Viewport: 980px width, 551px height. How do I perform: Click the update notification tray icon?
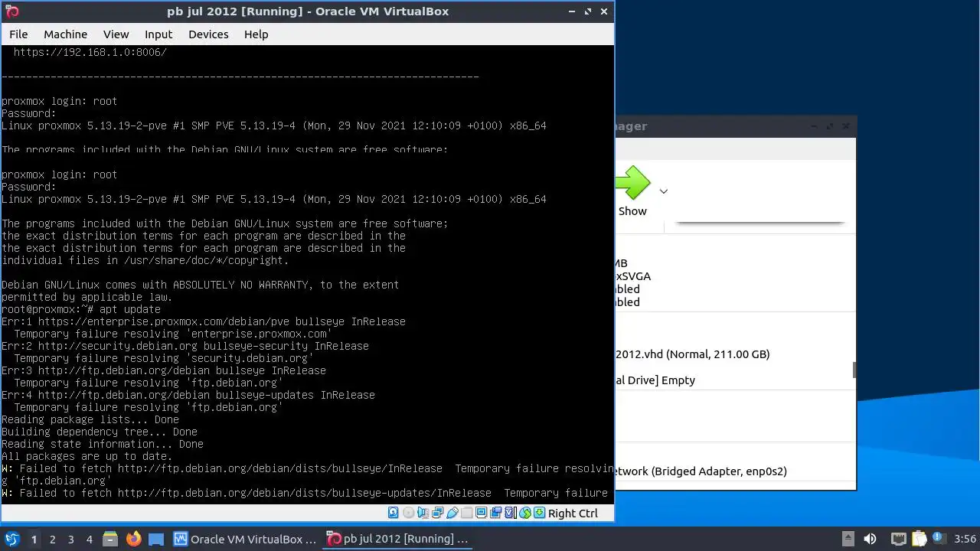pyautogui.click(x=939, y=540)
